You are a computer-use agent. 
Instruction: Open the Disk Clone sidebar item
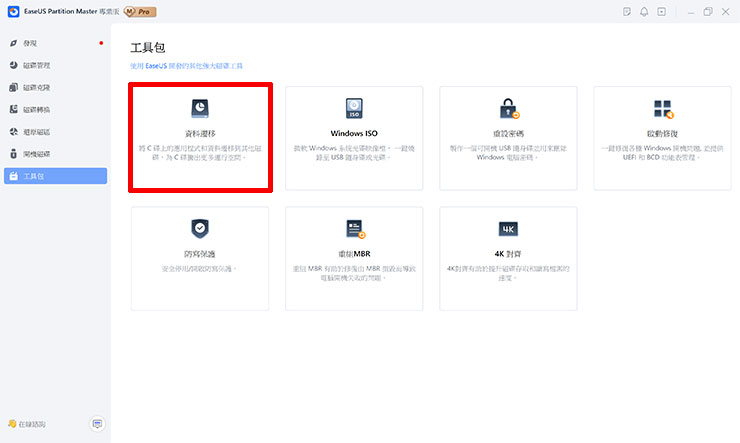tap(55, 87)
